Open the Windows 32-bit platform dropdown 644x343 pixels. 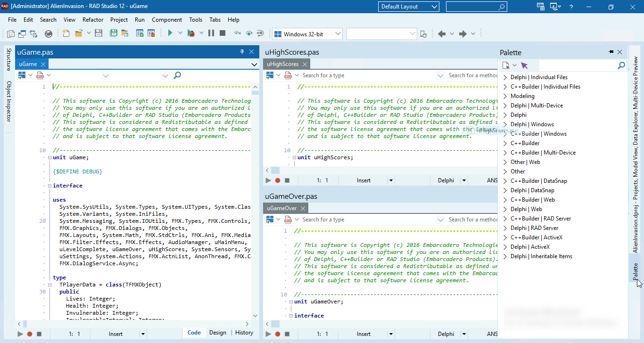tap(307, 34)
